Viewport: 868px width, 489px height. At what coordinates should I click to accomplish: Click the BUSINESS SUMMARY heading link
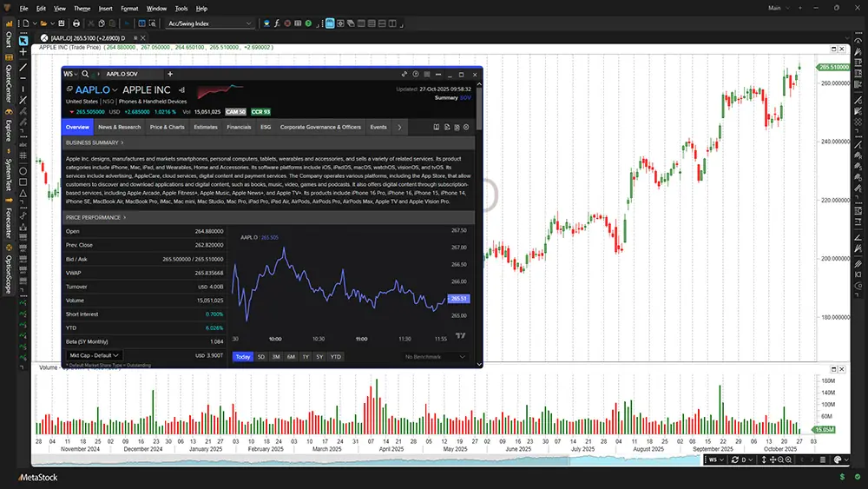coord(95,142)
